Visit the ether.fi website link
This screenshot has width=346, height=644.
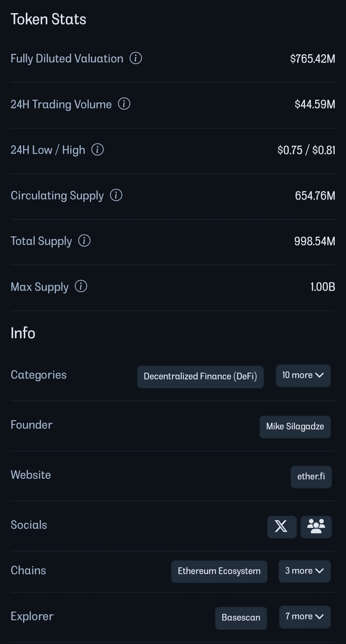point(311,477)
